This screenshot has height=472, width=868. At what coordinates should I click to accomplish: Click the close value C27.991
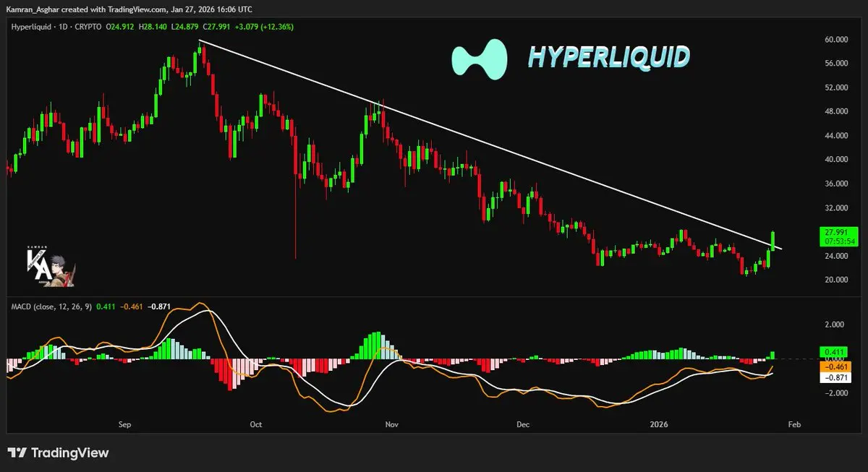tap(217, 27)
